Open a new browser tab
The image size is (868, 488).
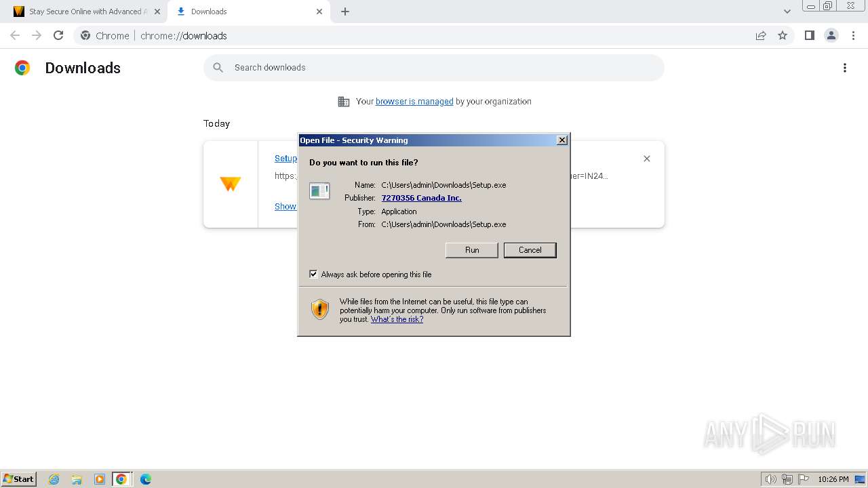coord(345,12)
